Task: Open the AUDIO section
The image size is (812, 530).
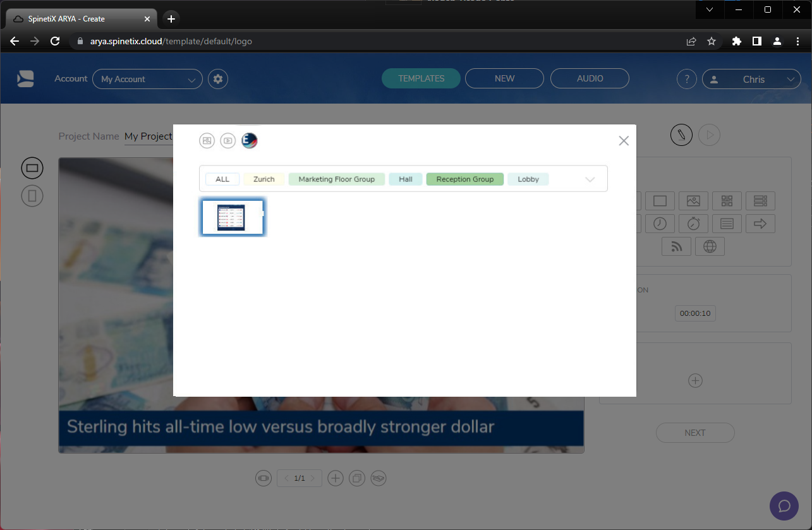Action: pos(590,78)
